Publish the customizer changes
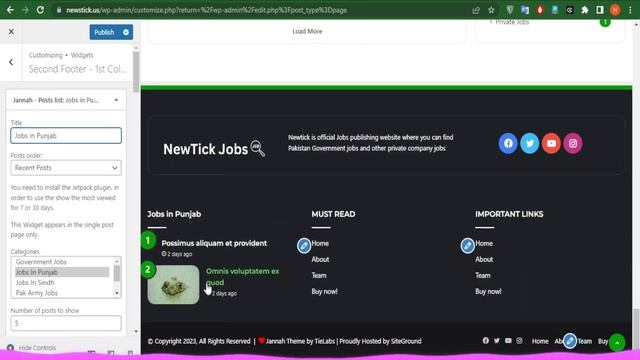The width and height of the screenshot is (640, 360). tap(104, 32)
